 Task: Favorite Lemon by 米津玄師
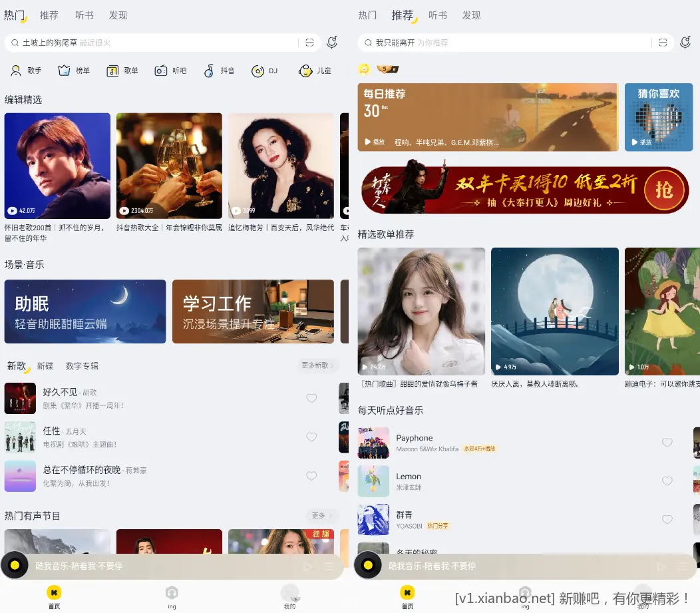tap(667, 481)
